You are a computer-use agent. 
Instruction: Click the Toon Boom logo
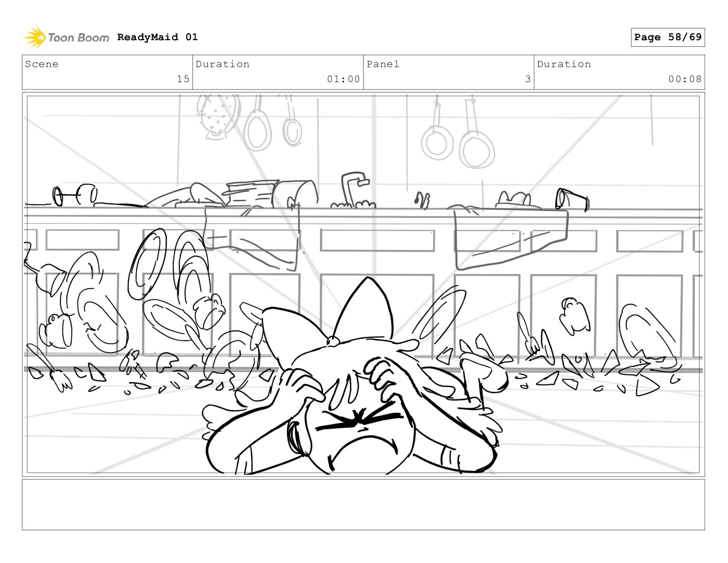pyautogui.click(x=66, y=37)
